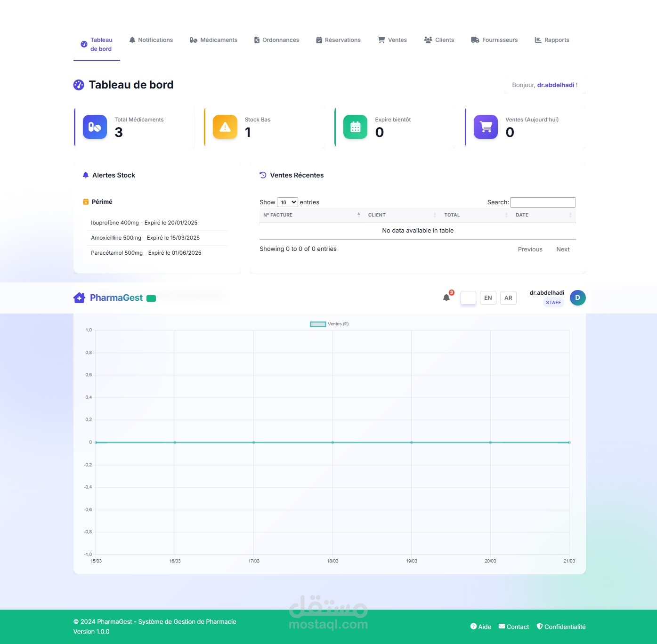Viewport: 657px width, 644px height.
Task: Click the D user avatar
Action: 578,298
